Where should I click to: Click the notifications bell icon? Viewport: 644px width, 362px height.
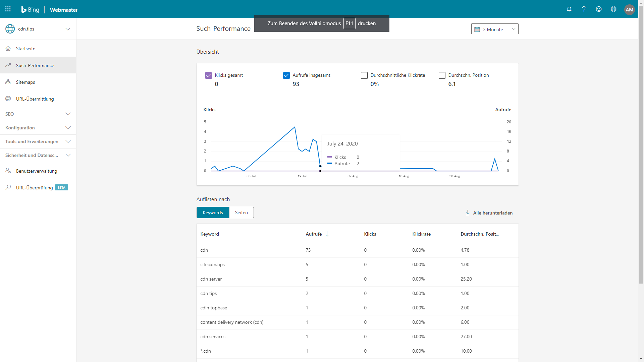pyautogui.click(x=569, y=9)
